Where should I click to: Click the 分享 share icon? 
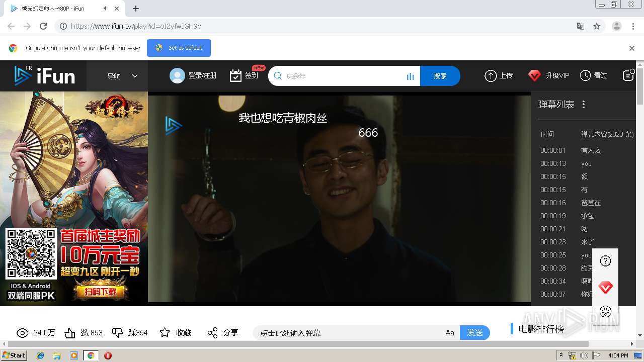coord(212,333)
